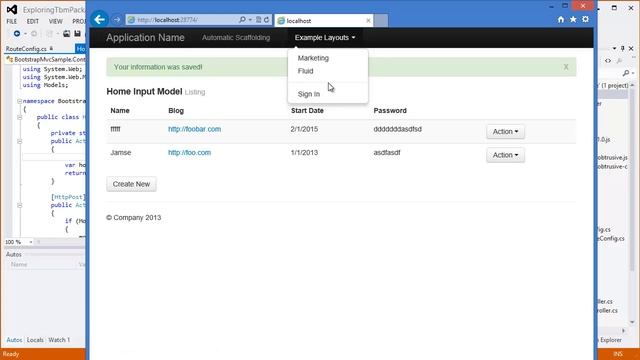
Task: Open the EDIT menu in Visual Studio
Action: [33, 21]
